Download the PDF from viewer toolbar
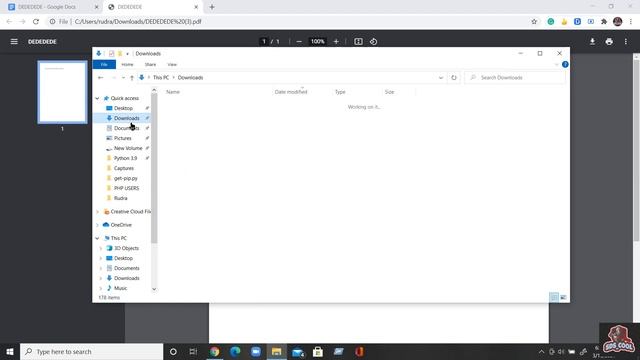 pyautogui.click(x=592, y=42)
